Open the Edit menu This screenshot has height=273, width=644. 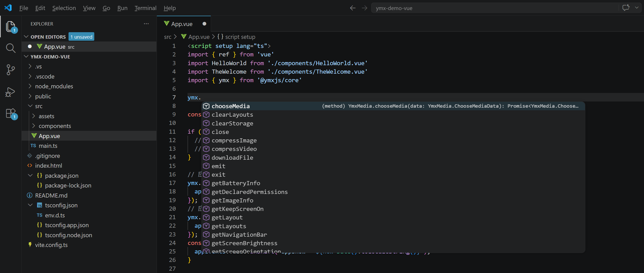[x=40, y=8]
